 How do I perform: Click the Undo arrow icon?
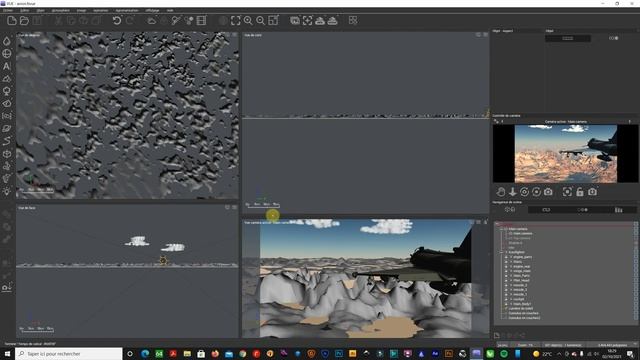pos(117,20)
